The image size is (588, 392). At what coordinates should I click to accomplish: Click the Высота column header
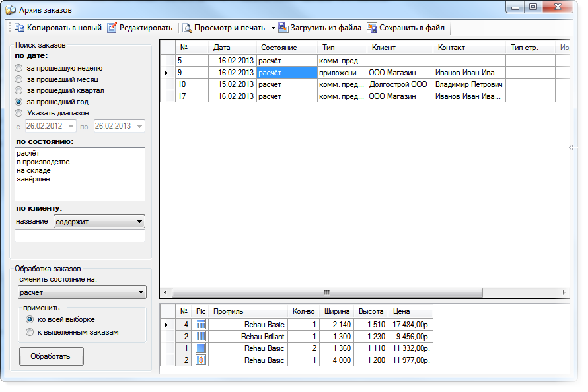click(x=371, y=311)
